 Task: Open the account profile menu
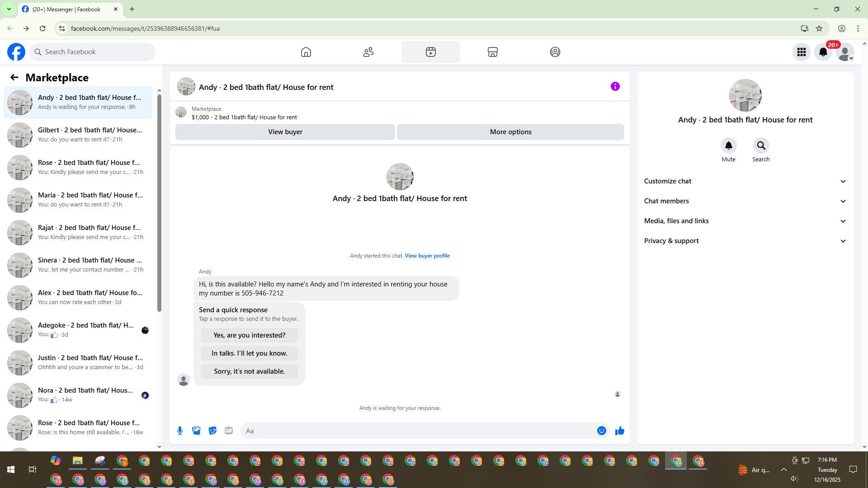[845, 52]
